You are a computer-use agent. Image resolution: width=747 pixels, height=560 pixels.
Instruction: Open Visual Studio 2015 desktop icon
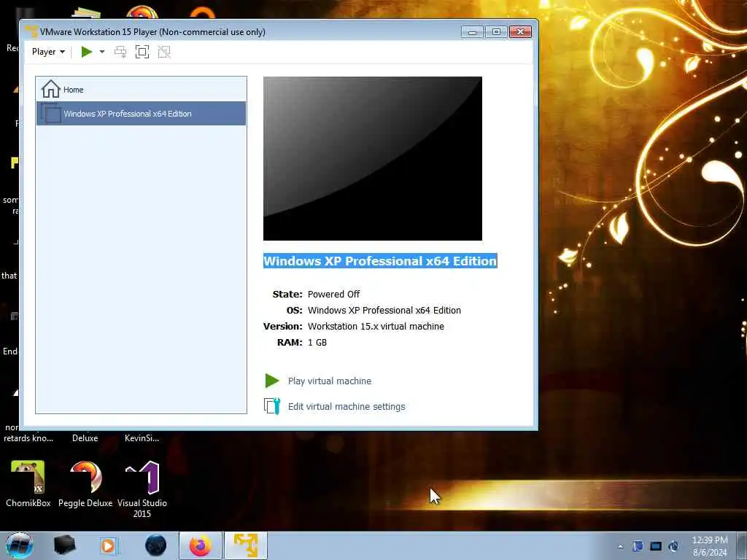tap(142, 489)
